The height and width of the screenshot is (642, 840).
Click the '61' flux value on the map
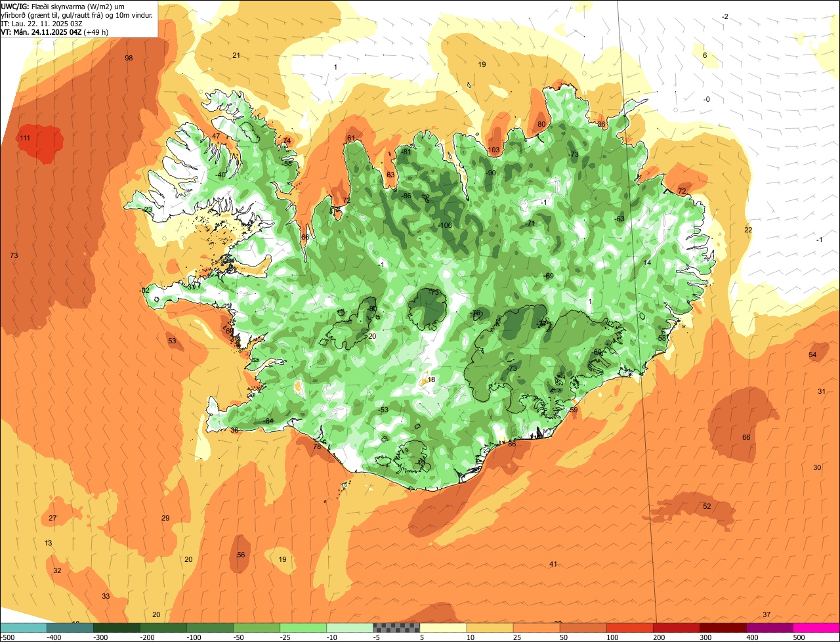(x=351, y=138)
